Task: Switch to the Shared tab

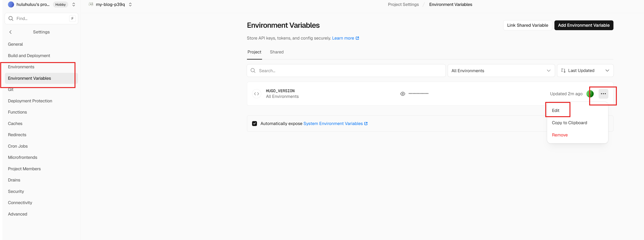Action: pos(276,52)
